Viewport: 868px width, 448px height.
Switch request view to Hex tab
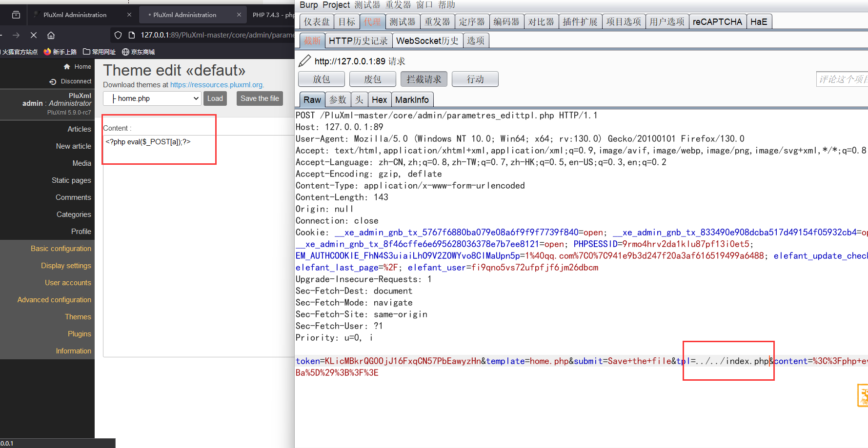click(x=379, y=100)
